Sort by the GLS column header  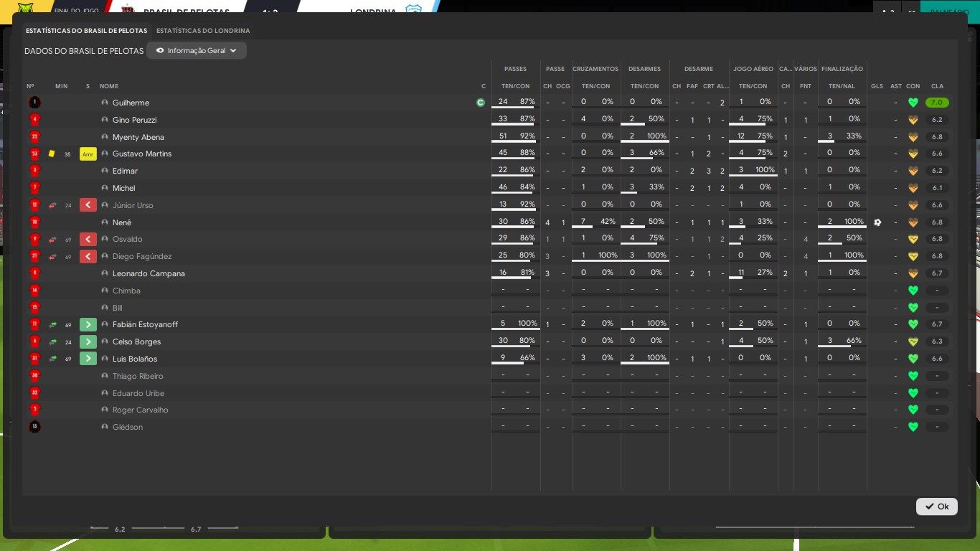[x=877, y=86]
